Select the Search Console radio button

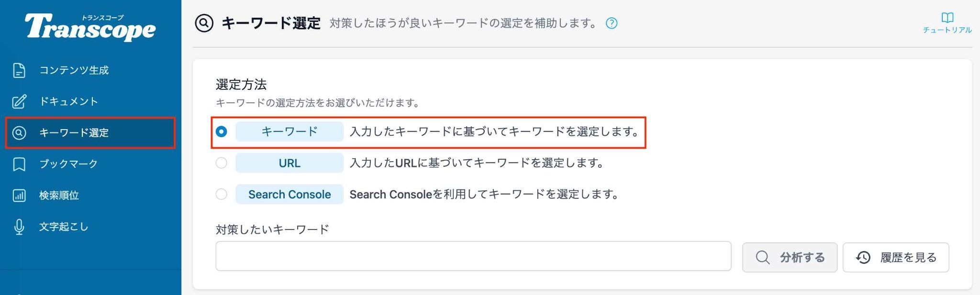tap(221, 194)
